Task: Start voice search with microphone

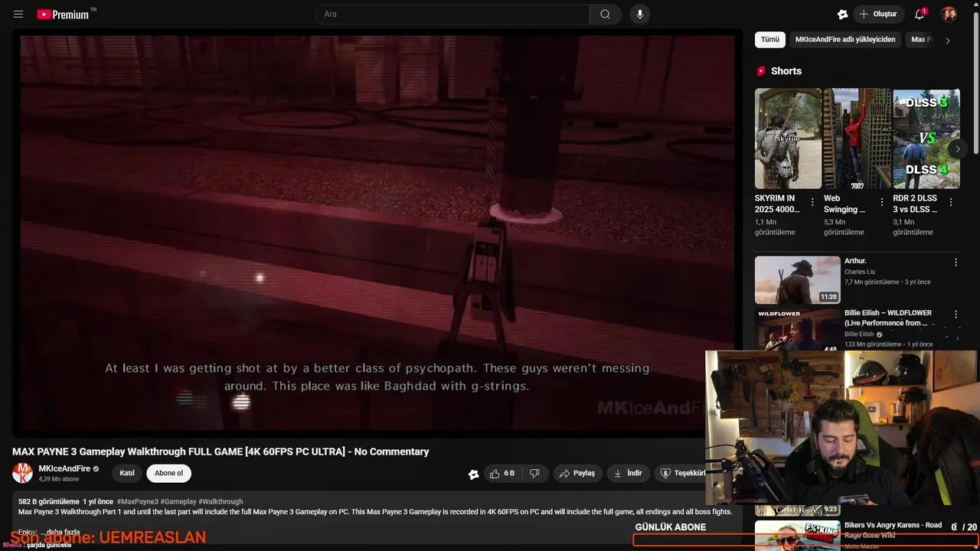Action: click(x=640, y=14)
